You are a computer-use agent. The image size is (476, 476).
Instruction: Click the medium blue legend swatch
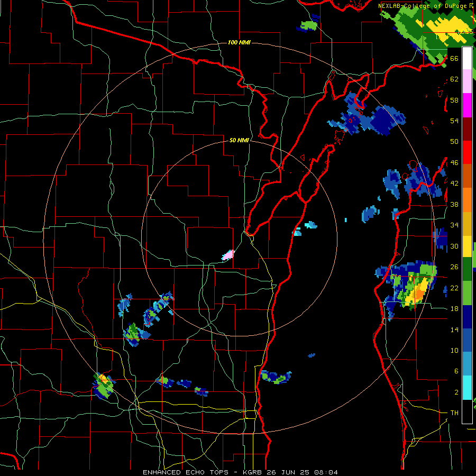click(467, 341)
